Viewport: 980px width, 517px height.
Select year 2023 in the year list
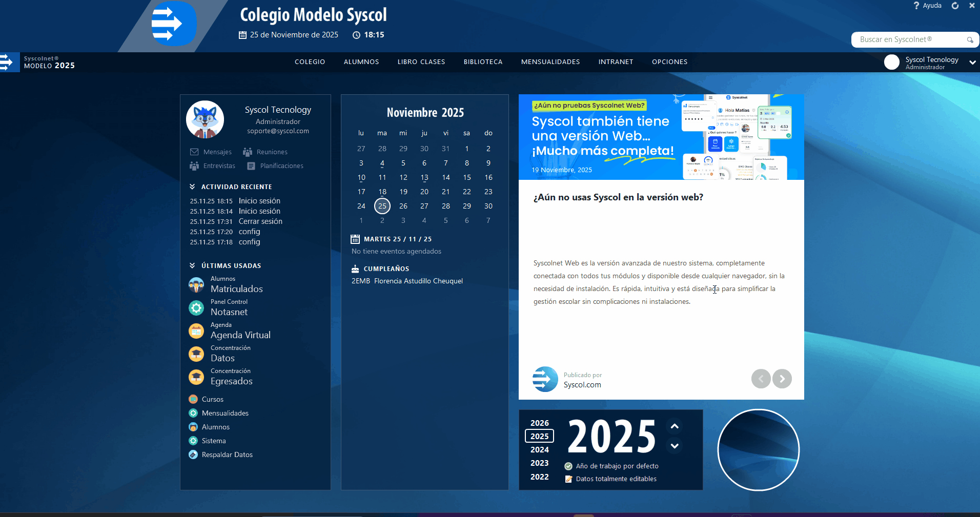pyautogui.click(x=540, y=463)
